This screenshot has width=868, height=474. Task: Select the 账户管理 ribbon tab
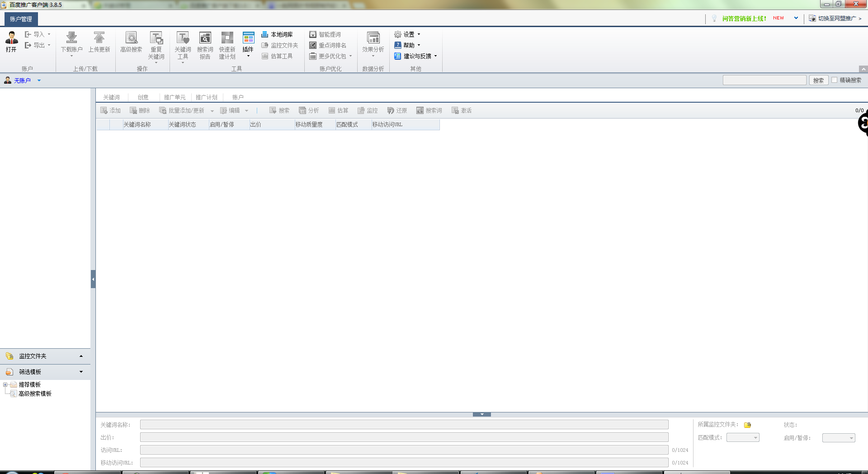pos(21,19)
